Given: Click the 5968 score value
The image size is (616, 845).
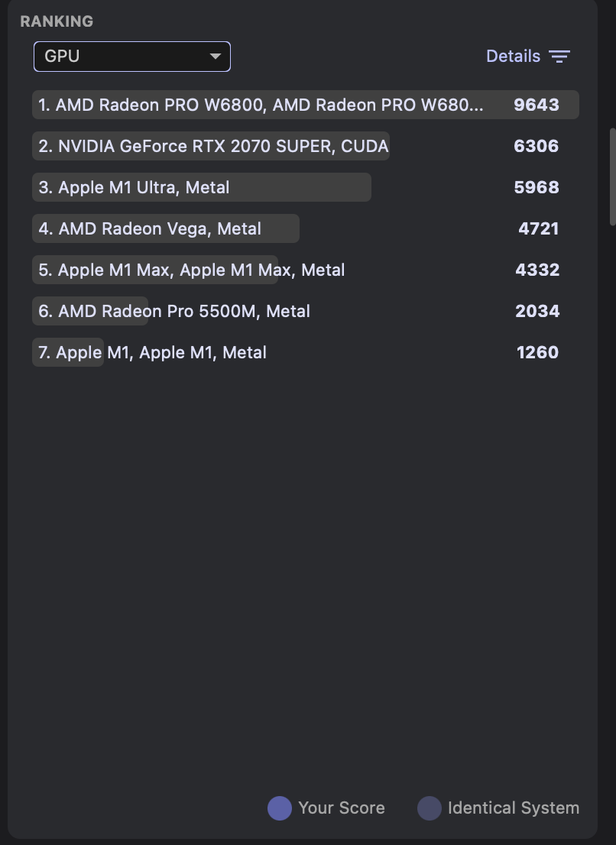Looking at the screenshot, I should tap(537, 187).
